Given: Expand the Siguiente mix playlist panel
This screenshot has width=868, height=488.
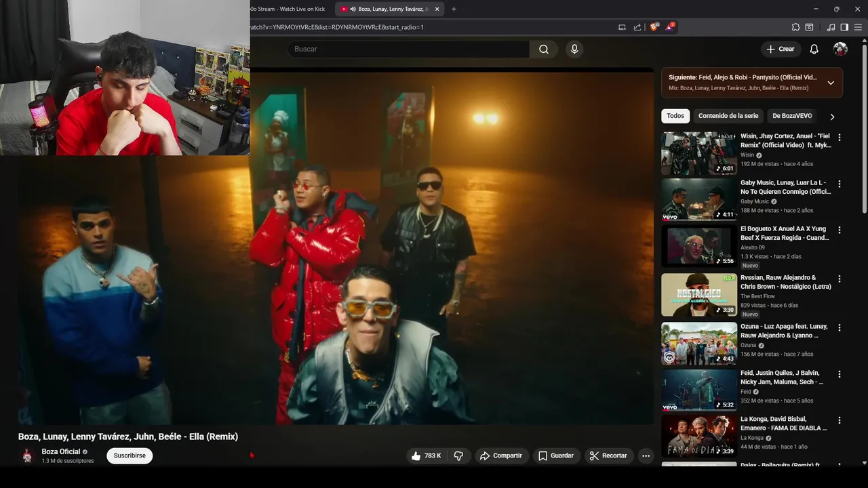Looking at the screenshot, I should point(831,83).
